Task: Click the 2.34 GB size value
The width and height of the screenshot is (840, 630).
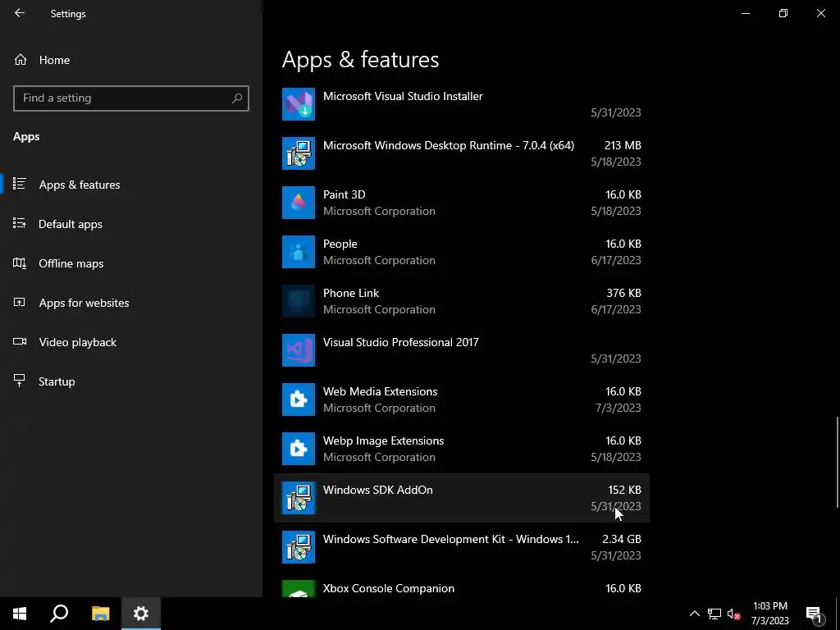Action: [622, 540]
